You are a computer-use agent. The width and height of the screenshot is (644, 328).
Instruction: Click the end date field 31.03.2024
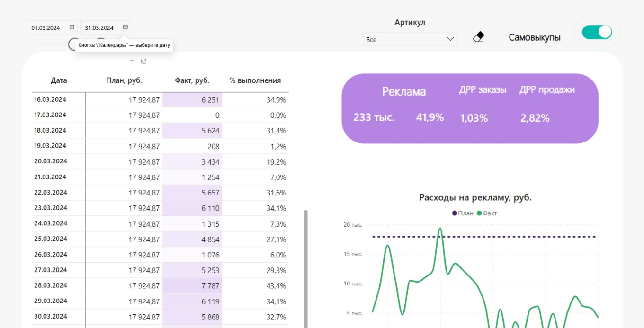click(99, 28)
